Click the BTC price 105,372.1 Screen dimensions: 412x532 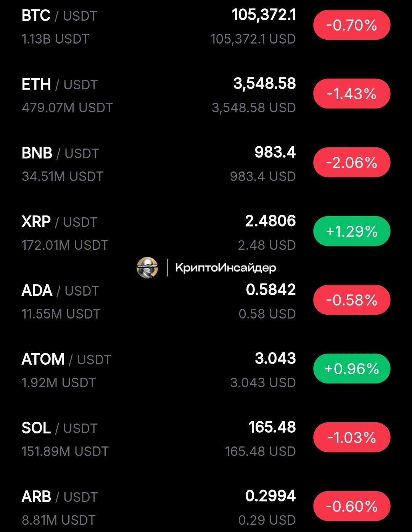point(264,15)
